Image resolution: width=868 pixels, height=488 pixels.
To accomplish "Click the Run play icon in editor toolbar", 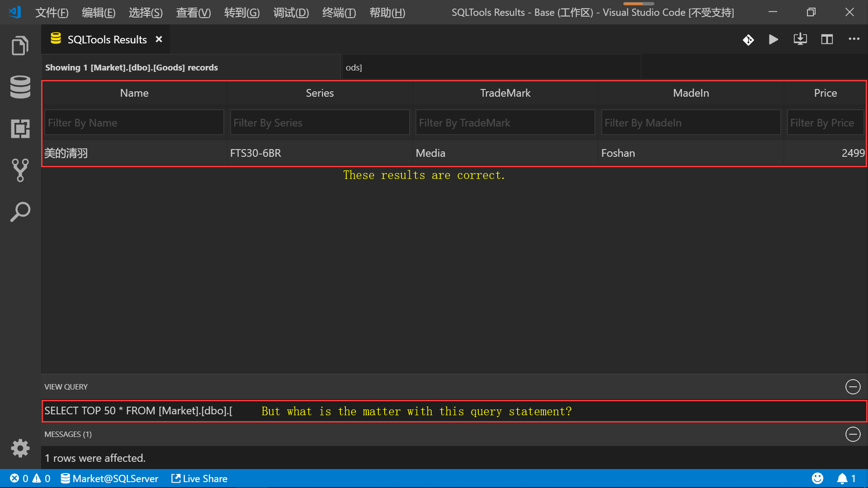I will (x=774, y=39).
